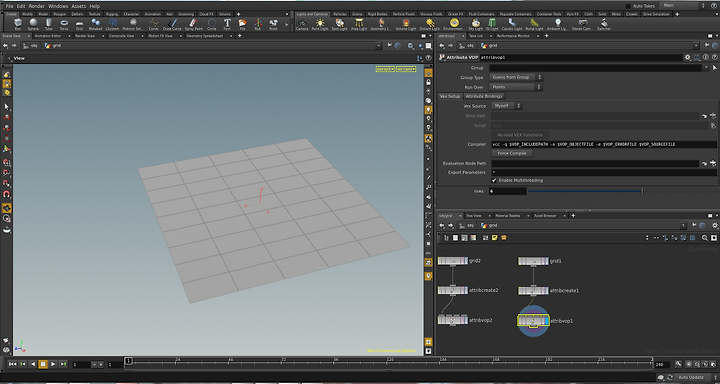Select the Platonic Solids shelf tool
The width and height of the screenshot is (720, 384).
[x=133, y=24]
